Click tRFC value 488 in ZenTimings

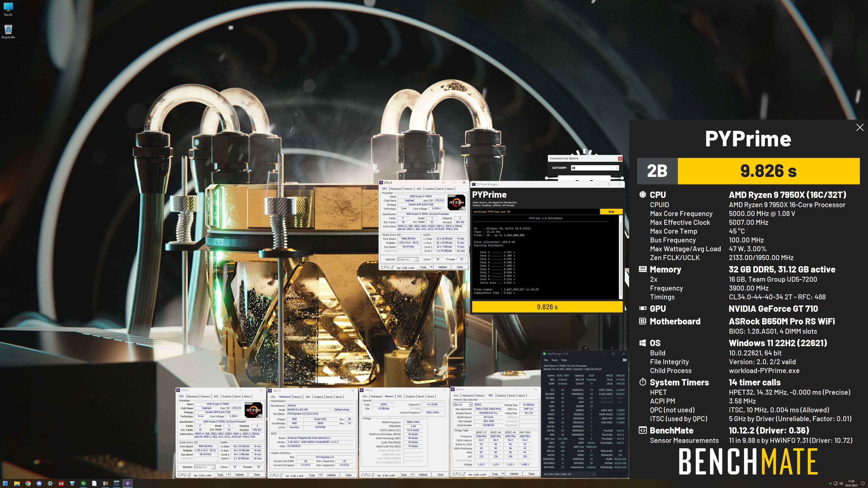(x=562, y=443)
